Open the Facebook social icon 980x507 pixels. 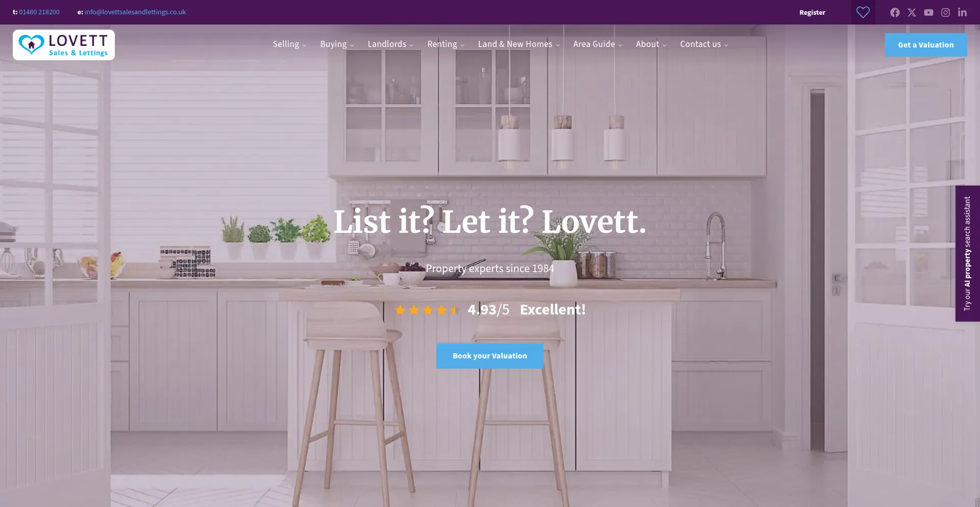[895, 12]
